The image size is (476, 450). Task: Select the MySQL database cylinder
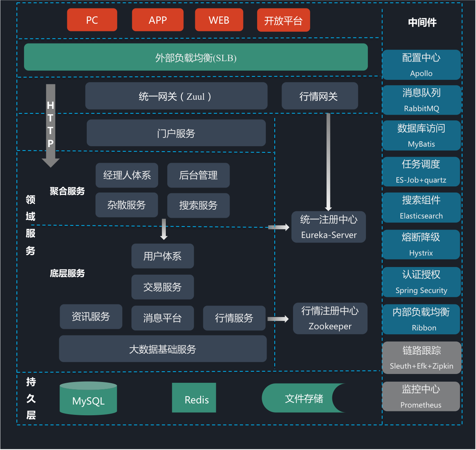point(88,399)
